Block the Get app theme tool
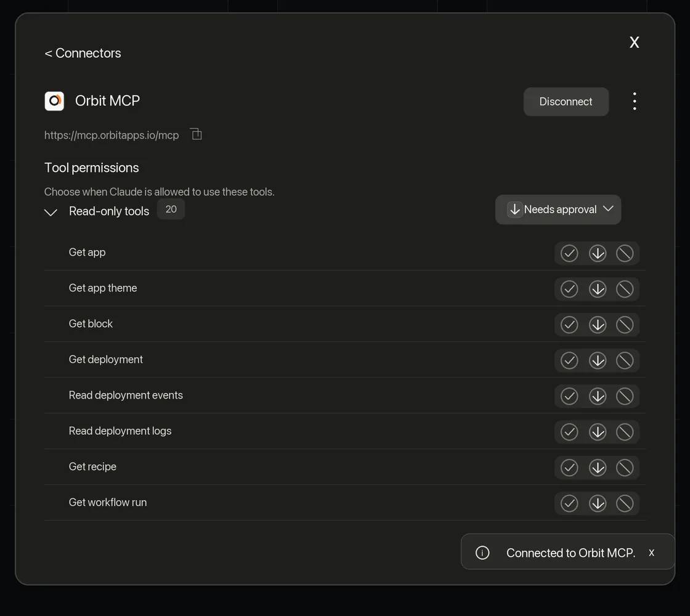Viewport: 690px width, 616px height. pos(625,289)
